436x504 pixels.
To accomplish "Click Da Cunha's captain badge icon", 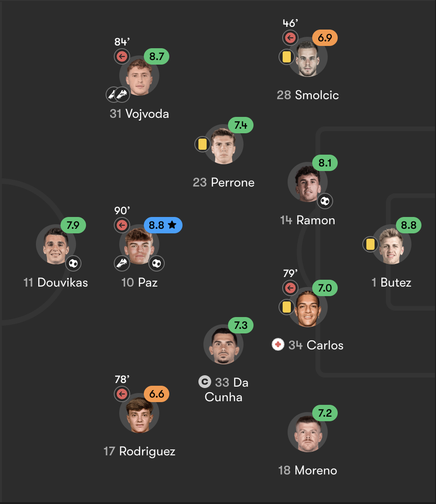I will [205, 382].
